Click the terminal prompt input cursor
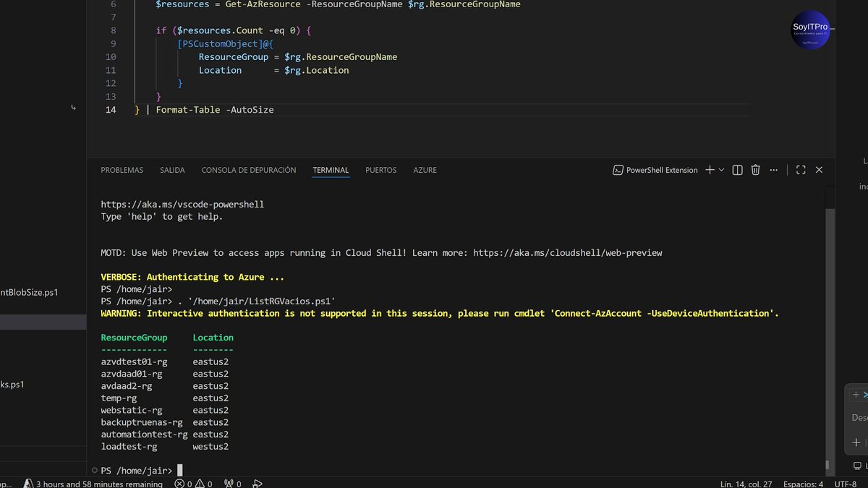Viewport: 868px width, 488px height. [x=180, y=471]
